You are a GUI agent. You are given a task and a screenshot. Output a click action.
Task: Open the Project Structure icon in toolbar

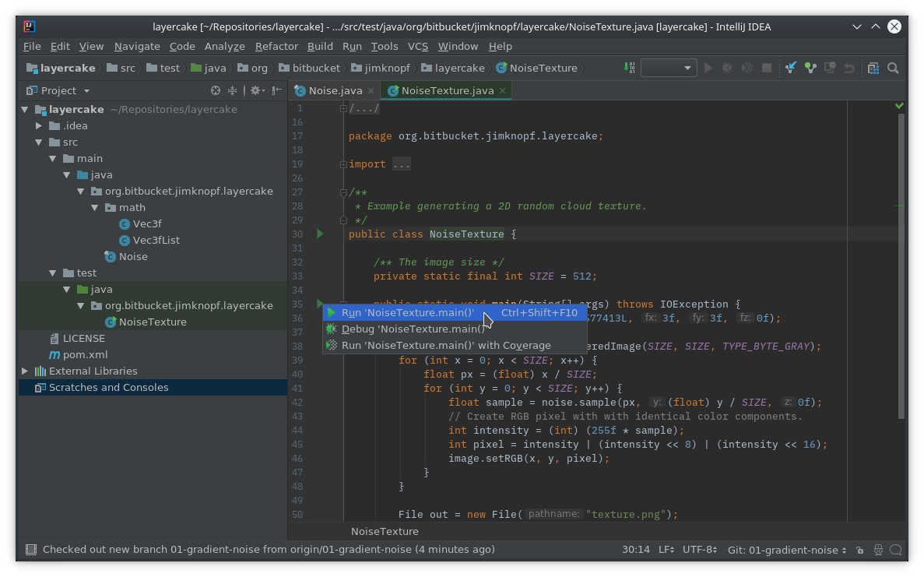873,68
